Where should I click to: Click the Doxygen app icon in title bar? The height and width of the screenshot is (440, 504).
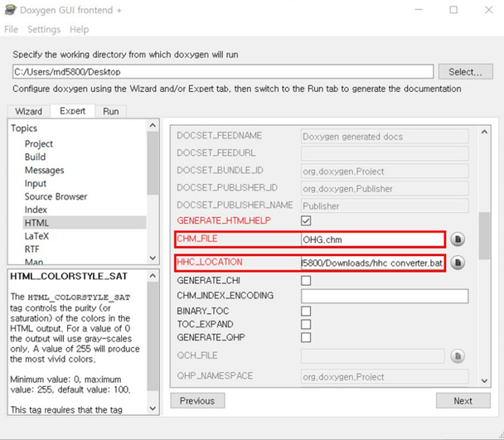[x=10, y=10]
